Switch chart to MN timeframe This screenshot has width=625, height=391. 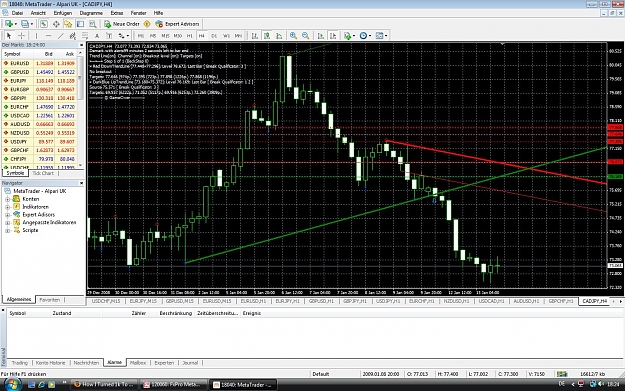tap(238, 36)
